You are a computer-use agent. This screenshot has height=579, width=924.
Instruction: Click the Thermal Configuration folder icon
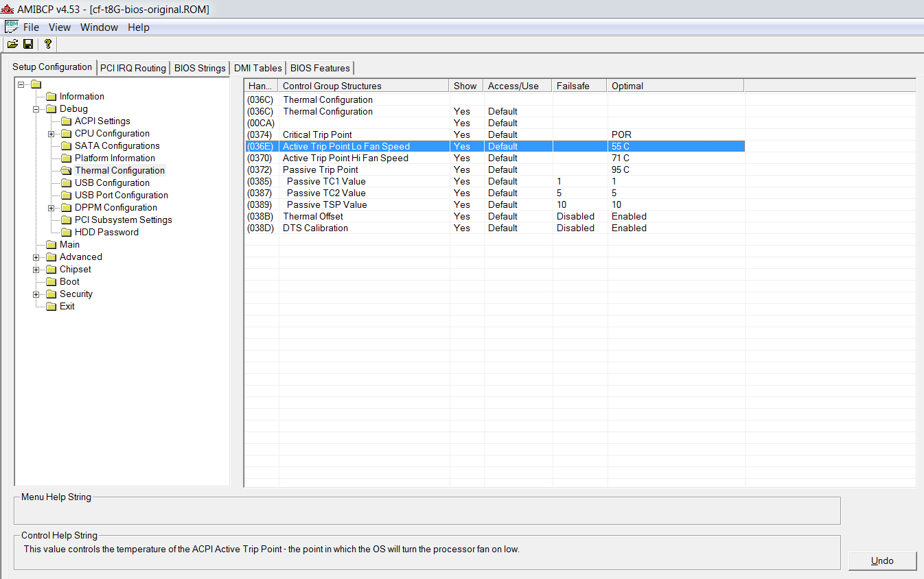coord(65,170)
